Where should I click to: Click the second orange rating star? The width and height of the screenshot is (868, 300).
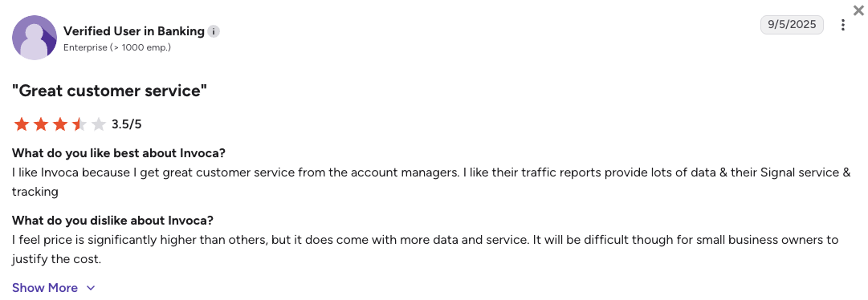pyautogui.click(x=41, y=124)
